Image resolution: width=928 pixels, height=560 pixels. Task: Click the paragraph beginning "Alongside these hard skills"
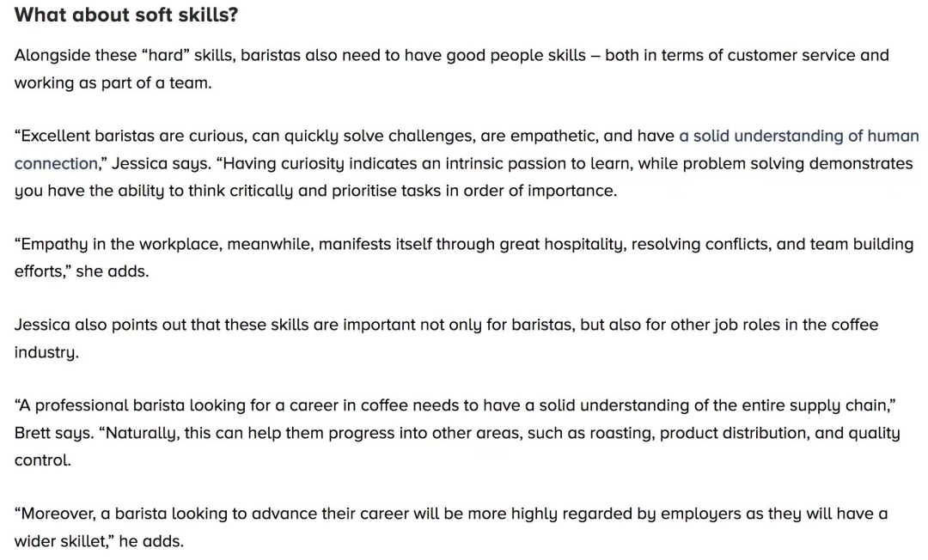coord(452,69)
